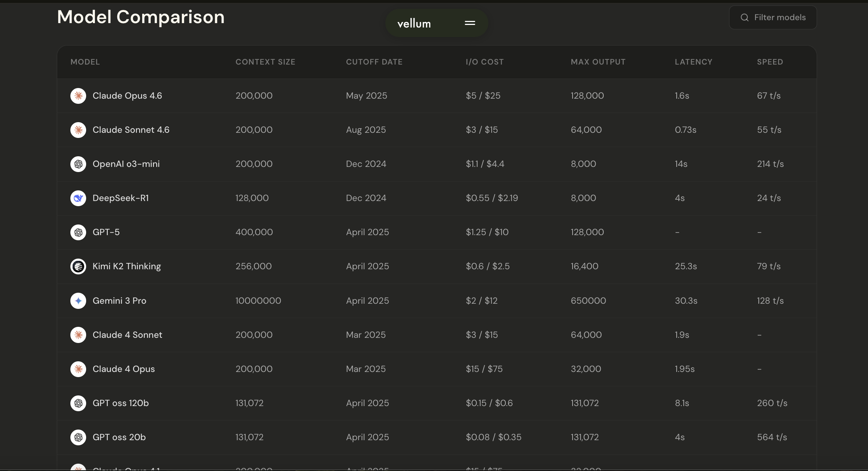Click the $1.25 / $10 cost cell

click(487, 232)
